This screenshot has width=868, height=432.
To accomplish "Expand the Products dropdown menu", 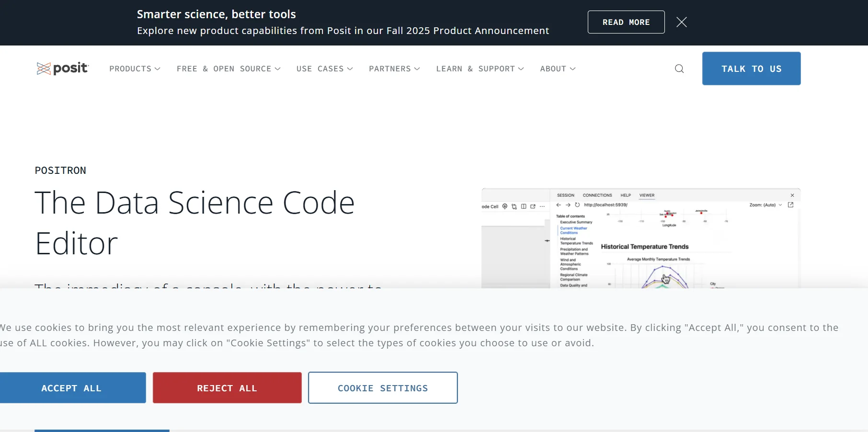I will [x=135, y=68].
